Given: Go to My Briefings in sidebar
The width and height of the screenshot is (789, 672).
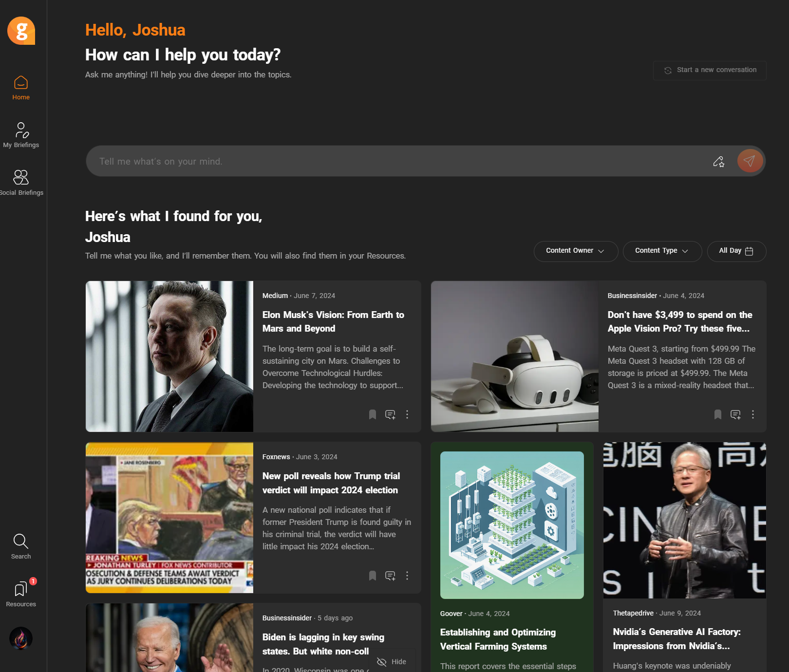Looking at the screenshot, I should (21, 135).
